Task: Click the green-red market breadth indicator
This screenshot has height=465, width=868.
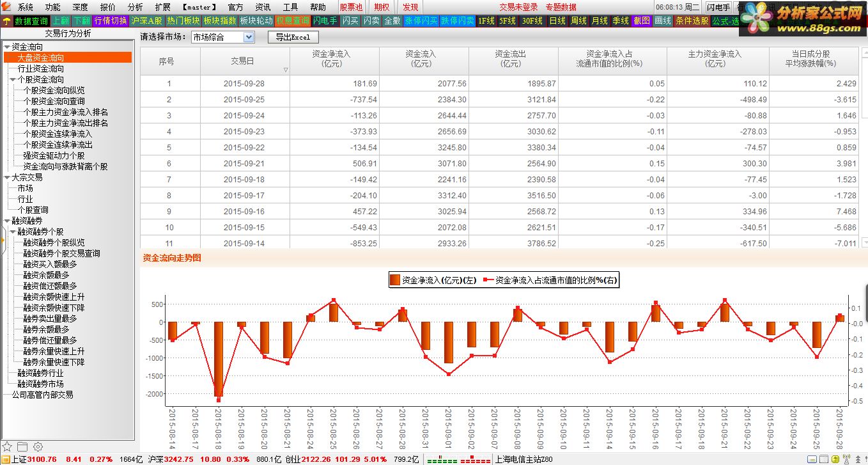Action: [x=458, y=459]
